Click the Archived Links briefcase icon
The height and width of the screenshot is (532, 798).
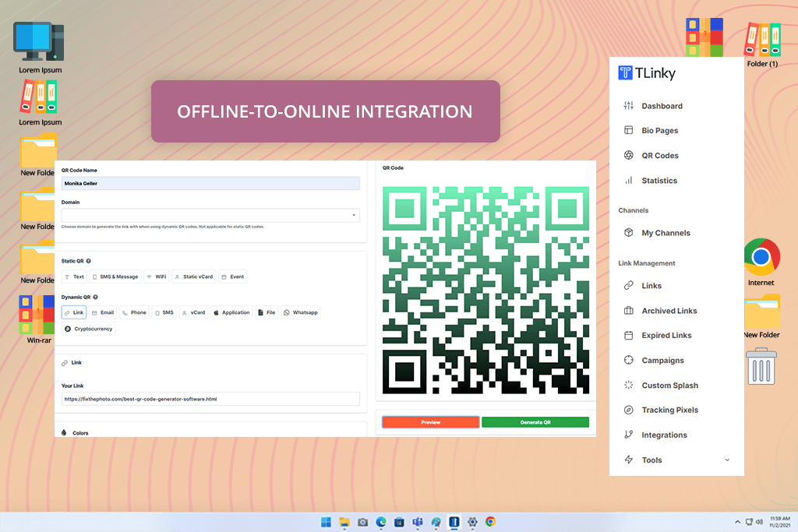point(629,310)
